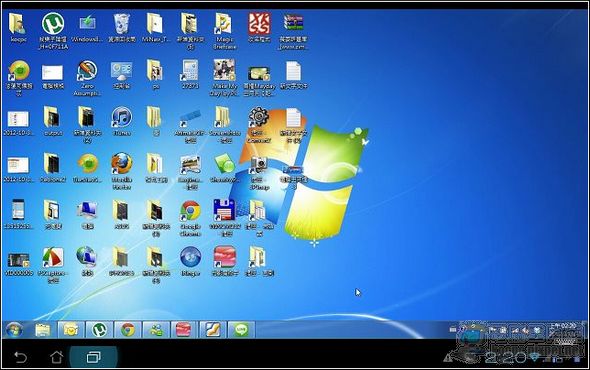Open the red square icon in top row

coord(259,24)
